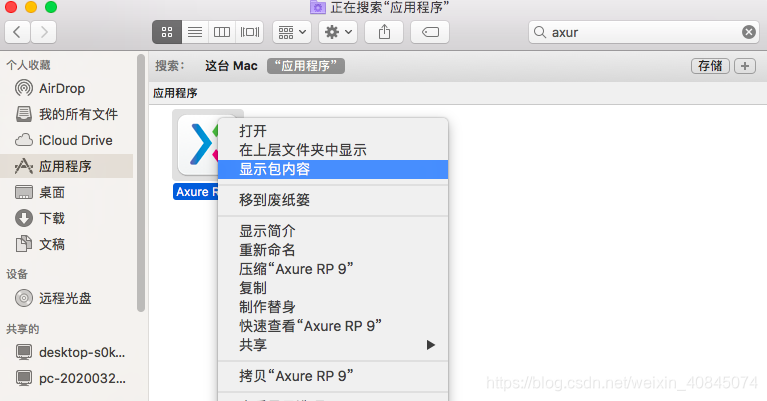Clear the search field text

coord(748,32)
